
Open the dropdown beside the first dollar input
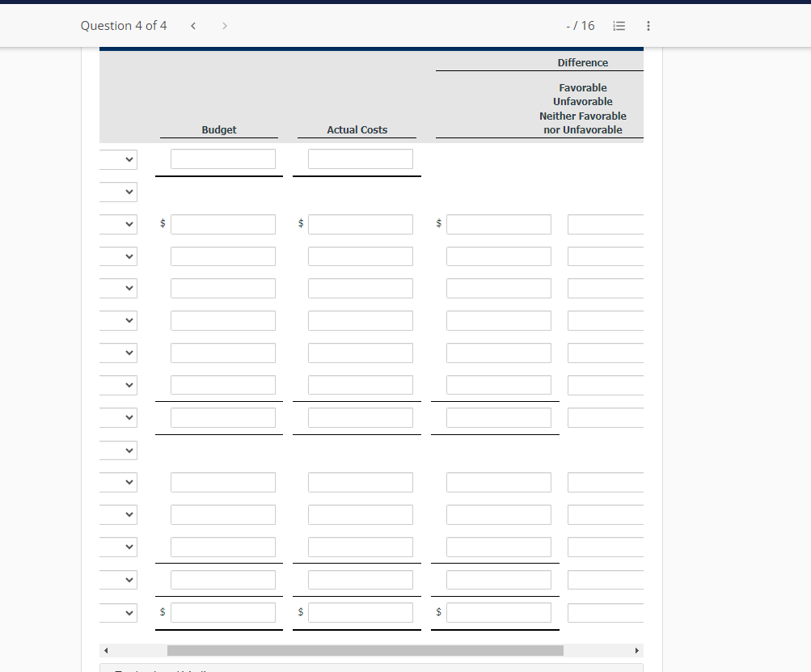coord(118,224)
